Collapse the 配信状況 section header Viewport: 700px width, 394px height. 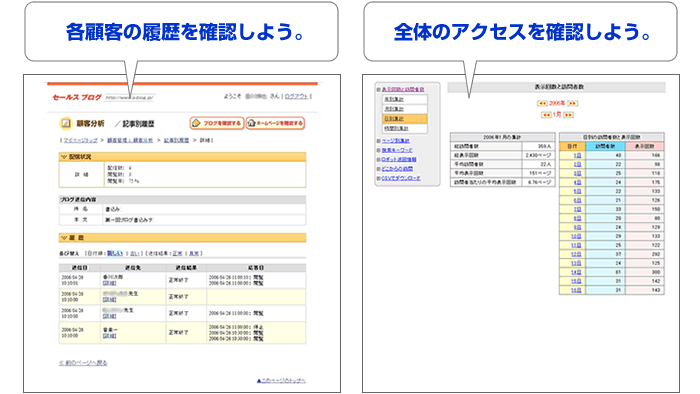(183, 157)
